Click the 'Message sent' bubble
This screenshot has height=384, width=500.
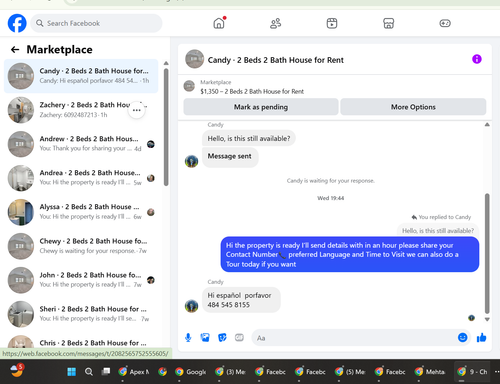230,156
